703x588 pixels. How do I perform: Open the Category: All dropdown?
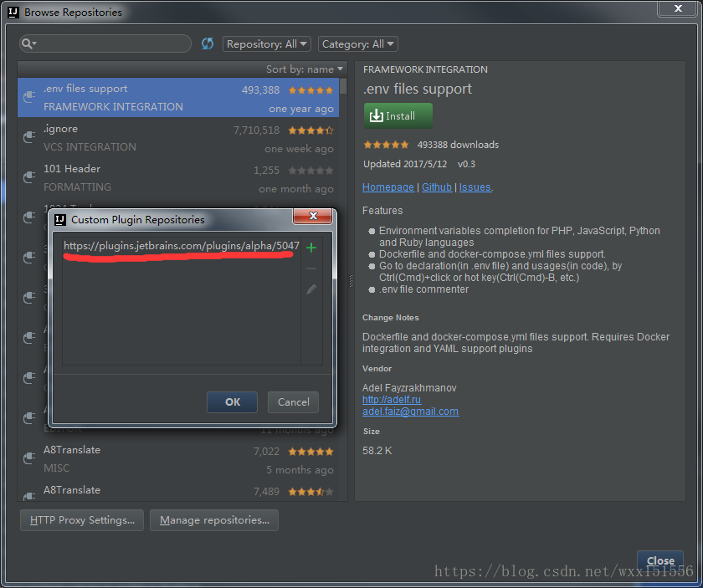pyautogui.click(x=358, y=44)
